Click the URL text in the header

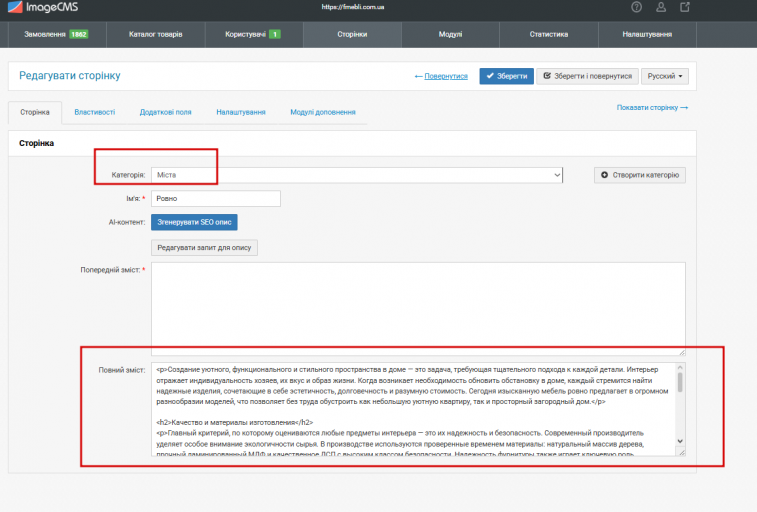point(353,7)
